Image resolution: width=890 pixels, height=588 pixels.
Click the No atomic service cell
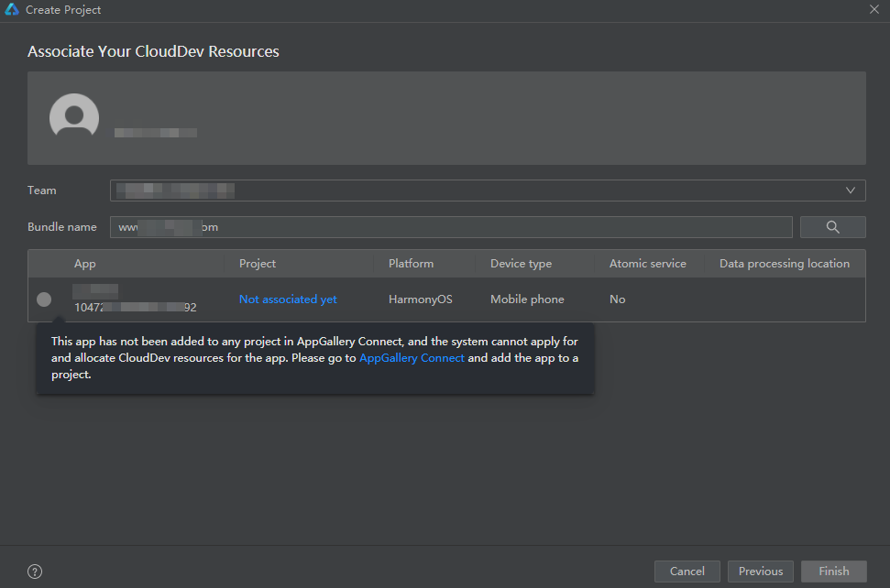618,299
